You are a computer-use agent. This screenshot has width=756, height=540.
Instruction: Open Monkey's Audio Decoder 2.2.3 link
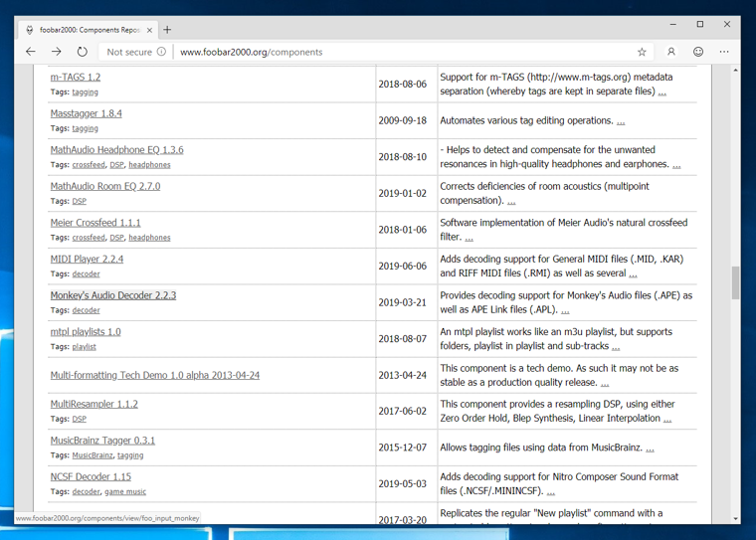coord(113,295)
